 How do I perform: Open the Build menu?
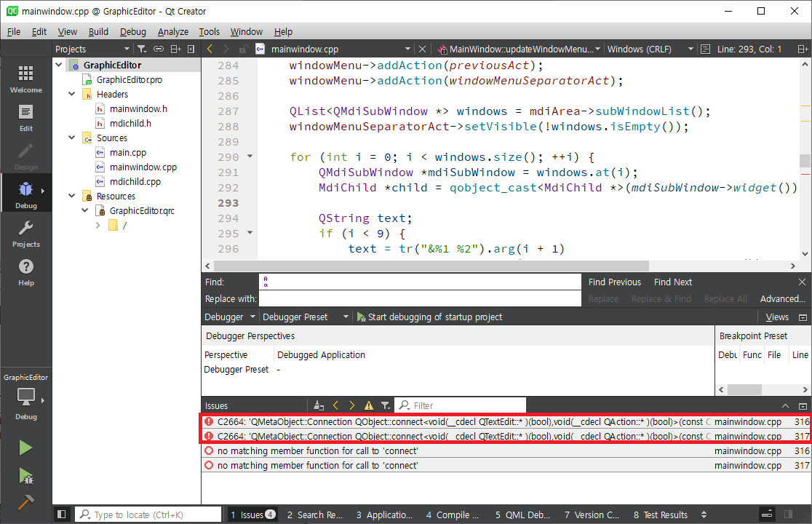(x=98, y=31)
